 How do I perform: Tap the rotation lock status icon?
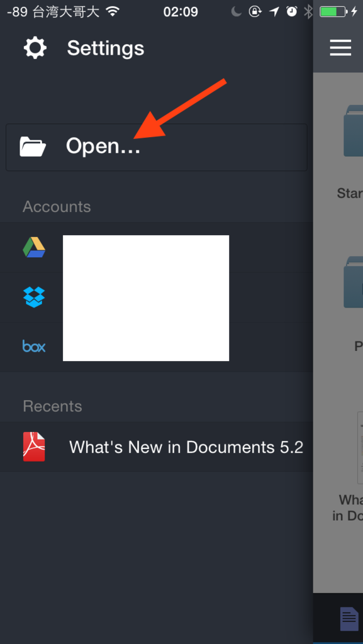(255, 11)
